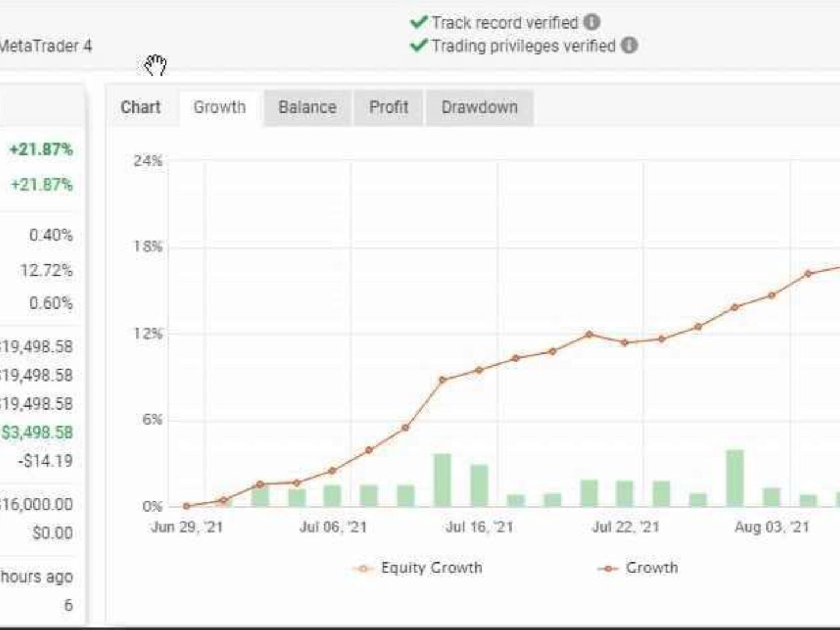
Task: Click info icon beside Track record verified
Action: tap(591, 23)
